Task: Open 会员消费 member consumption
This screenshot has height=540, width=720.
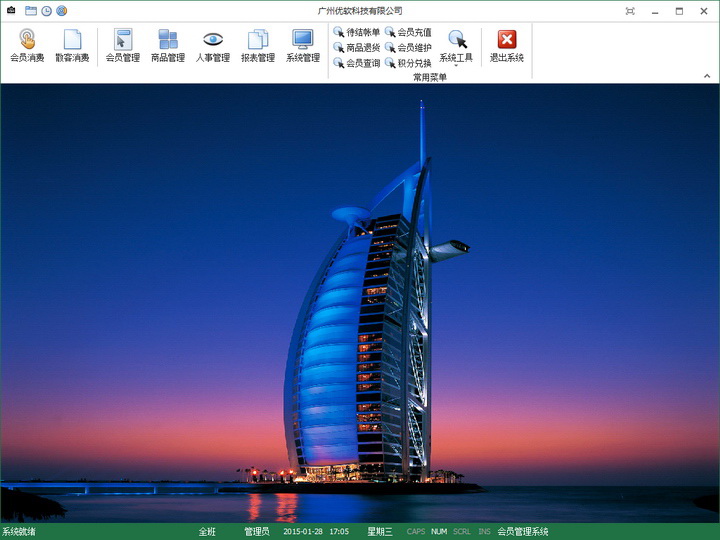Action: coord(27,45)
